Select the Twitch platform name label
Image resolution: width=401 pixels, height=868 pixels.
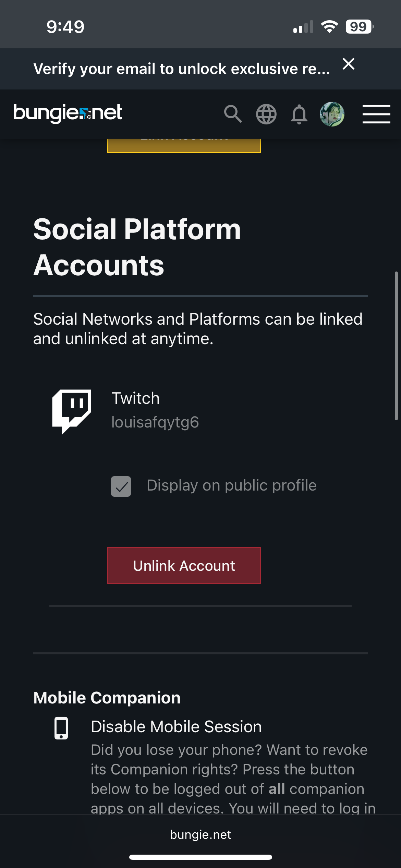[x=136, y=398]
